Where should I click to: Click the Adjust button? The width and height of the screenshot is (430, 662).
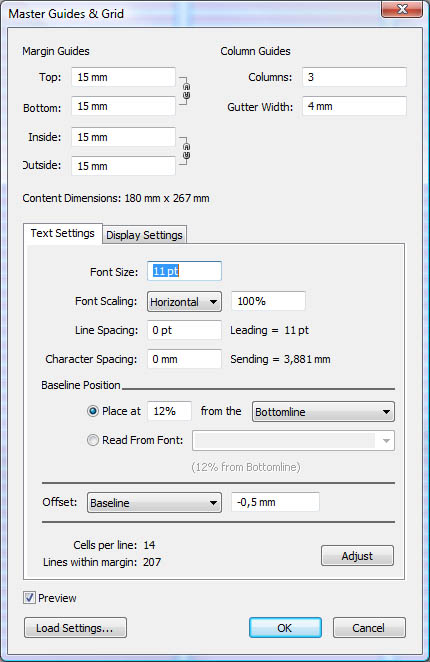click(357, 556)
